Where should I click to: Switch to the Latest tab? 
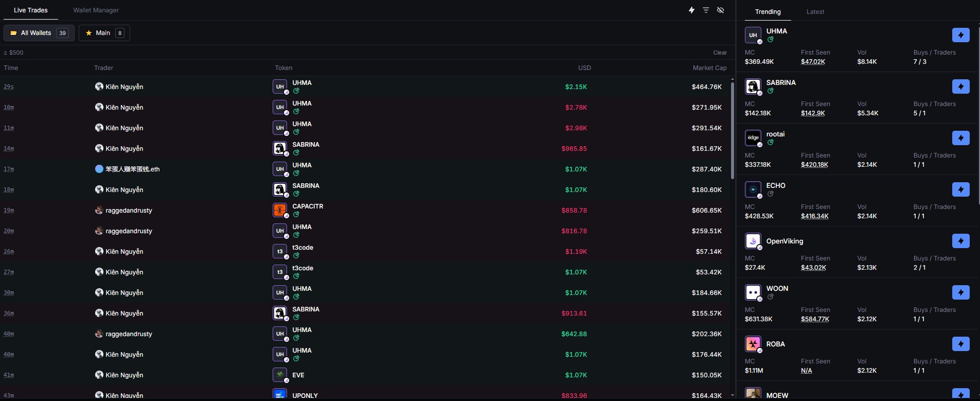click(815, 12)
